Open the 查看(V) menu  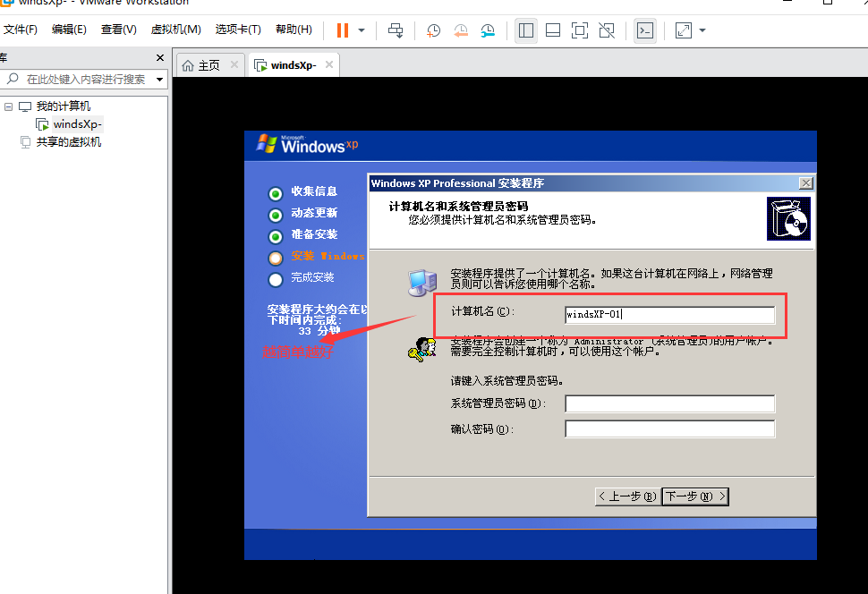pyautogui.click(x=118, y=30)
